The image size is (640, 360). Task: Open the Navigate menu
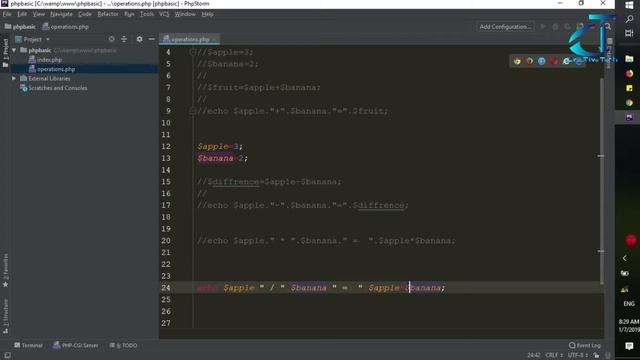[x=61, y=14]
